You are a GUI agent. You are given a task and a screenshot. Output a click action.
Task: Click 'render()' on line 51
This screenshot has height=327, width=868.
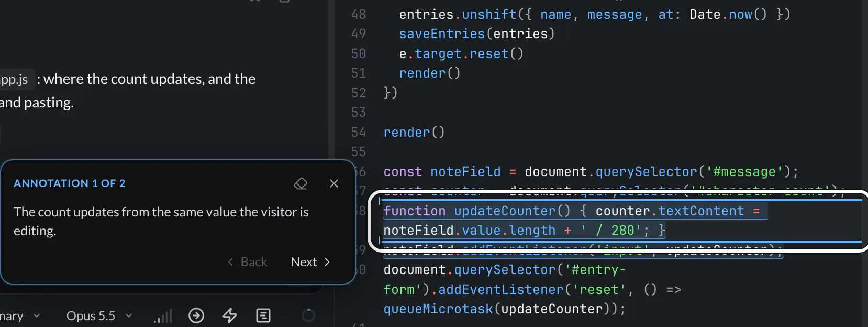430,73
